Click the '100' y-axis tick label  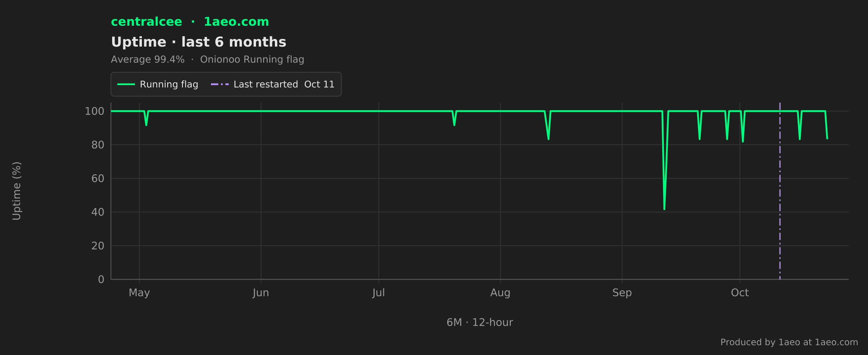(x=94, y=111)
